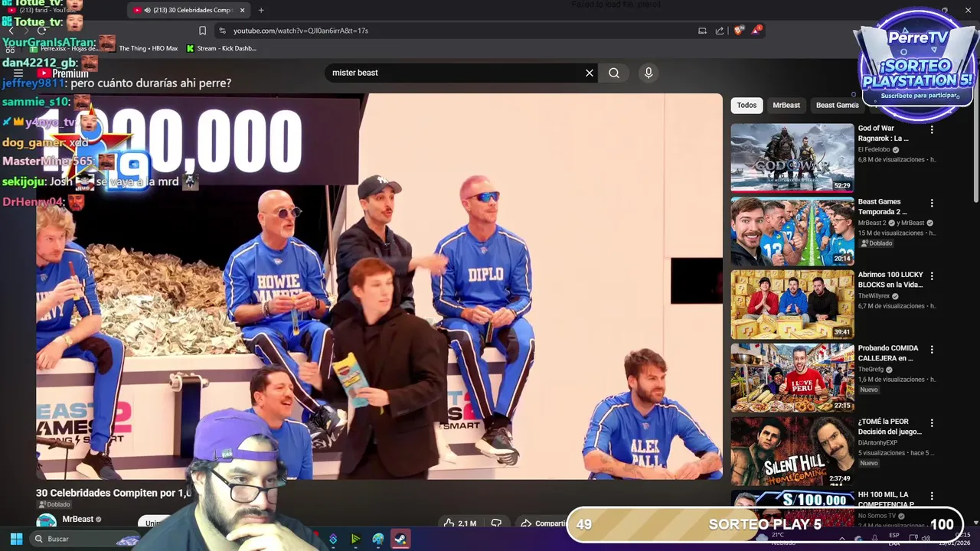Open MrBeast channel name link
Viewport: 980px width, 551px height.
pos(77,519)
